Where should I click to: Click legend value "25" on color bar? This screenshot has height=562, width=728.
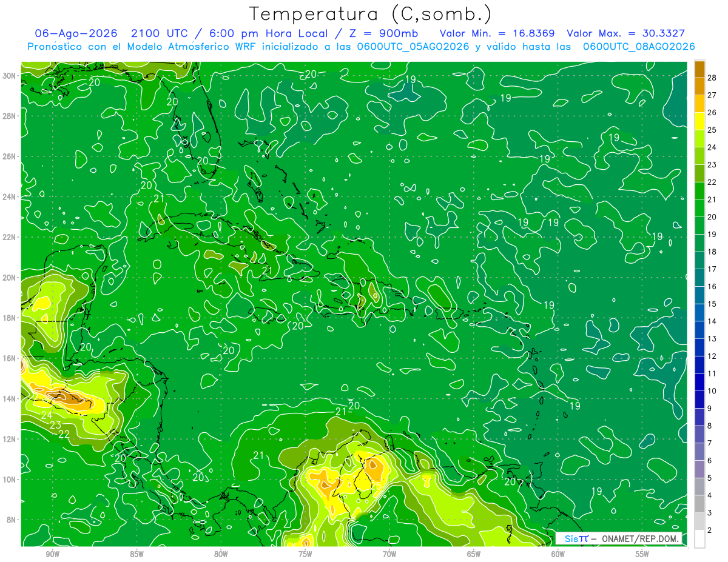[x=712, y=130]
